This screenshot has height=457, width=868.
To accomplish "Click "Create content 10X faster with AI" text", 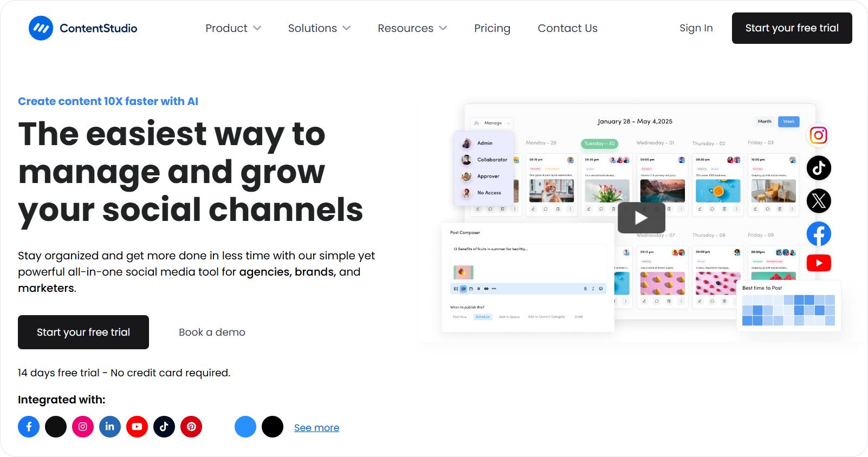I will pos(108,101).
